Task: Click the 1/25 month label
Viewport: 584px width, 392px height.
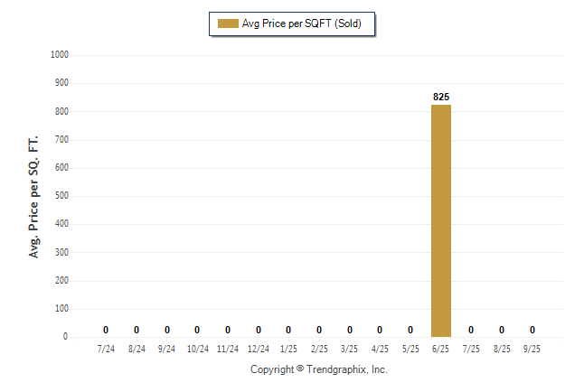Action: click(x=288, y=349)
